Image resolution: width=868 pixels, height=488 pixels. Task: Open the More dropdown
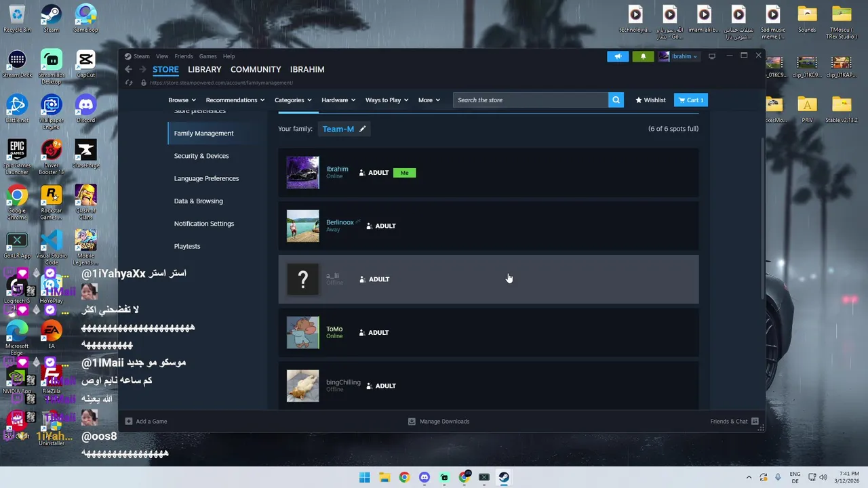(429, 100)
